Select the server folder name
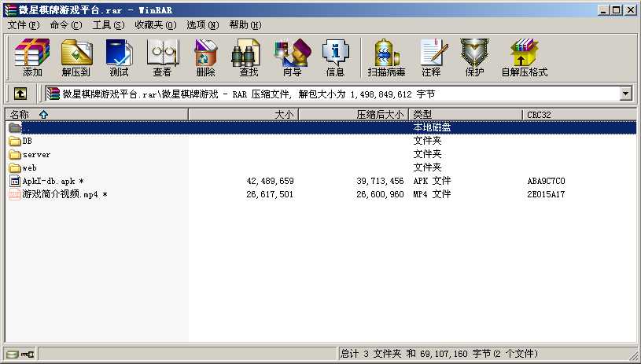Viewport: 641px width, 364px height. click(36, 154)
